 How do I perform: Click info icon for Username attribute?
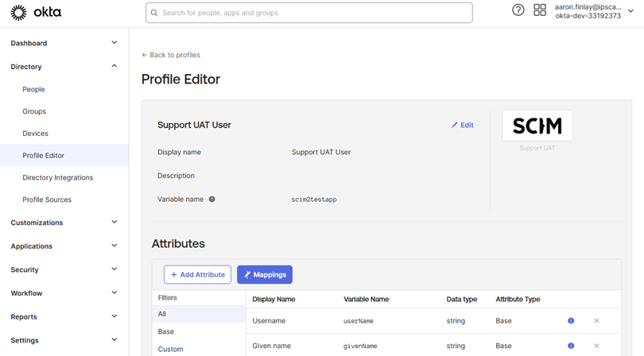571,321
